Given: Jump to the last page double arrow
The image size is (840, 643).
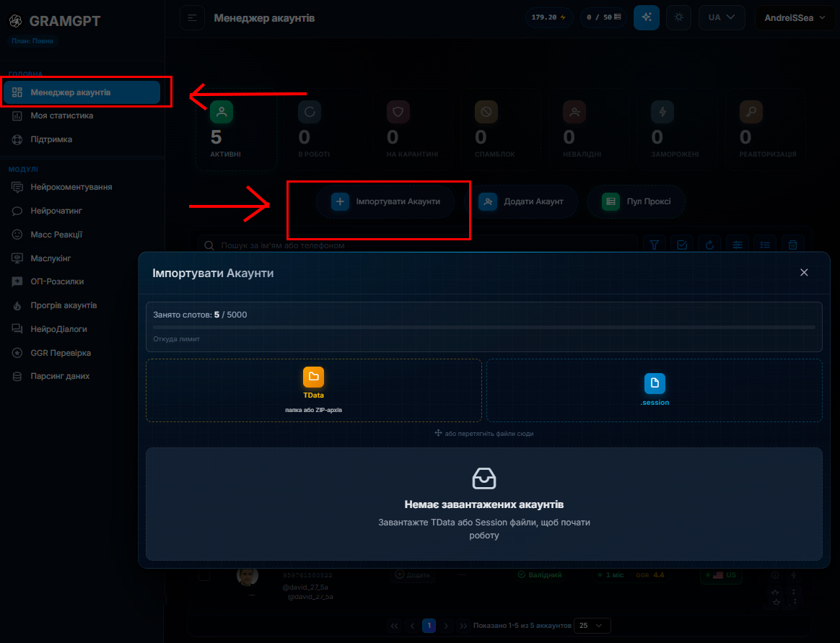Looking at the screenshot, I should pyautogui.click(x=463, y=625).
